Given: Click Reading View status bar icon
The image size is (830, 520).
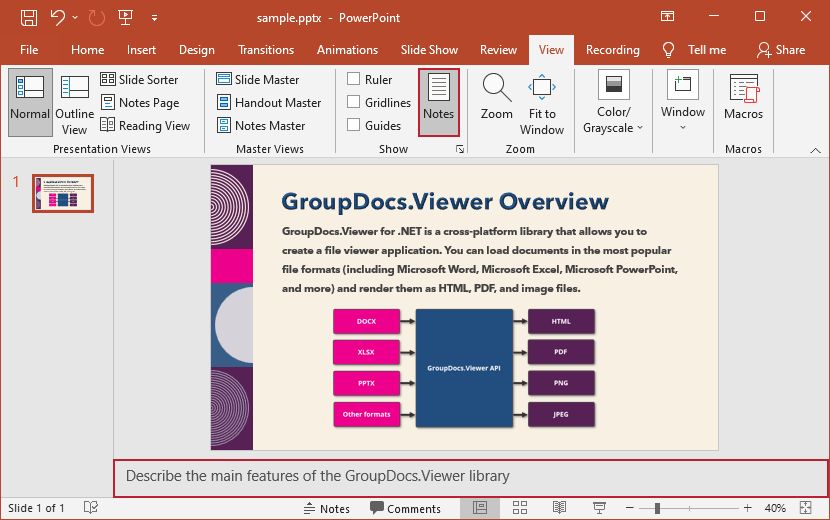Looking at the screenshot, I should 560,508.
